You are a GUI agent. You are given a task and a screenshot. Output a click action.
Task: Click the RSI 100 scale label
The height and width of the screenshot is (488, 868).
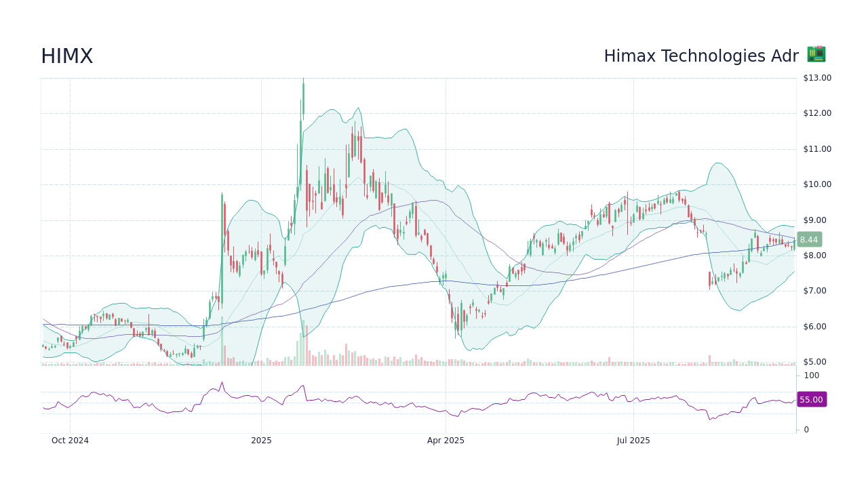(x=812, y=375)
